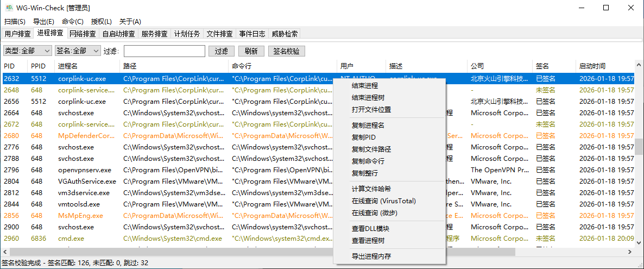Click the 启动时间 column header
This screenshot has height=269, width=644.
(x=592, y=66)
